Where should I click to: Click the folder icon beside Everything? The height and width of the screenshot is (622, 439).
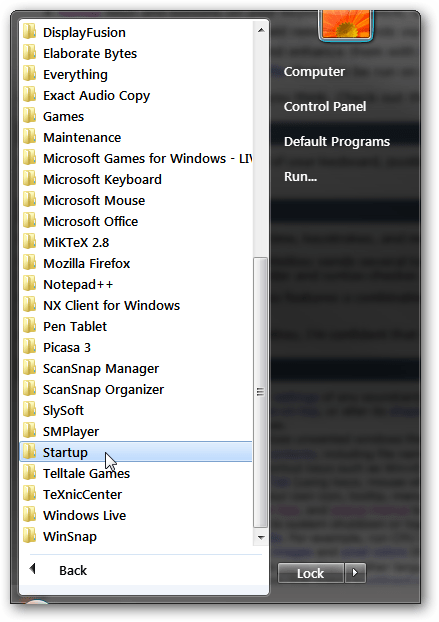[30, 74]
